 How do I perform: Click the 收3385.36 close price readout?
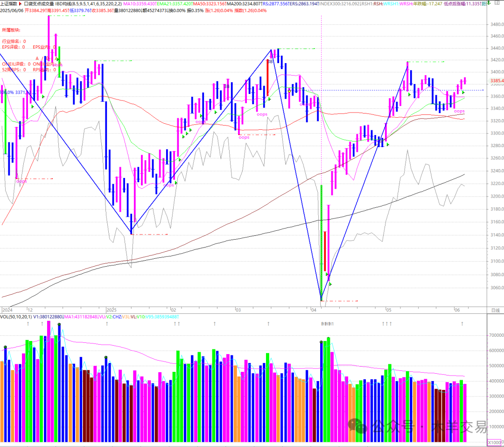pos(103,11)
